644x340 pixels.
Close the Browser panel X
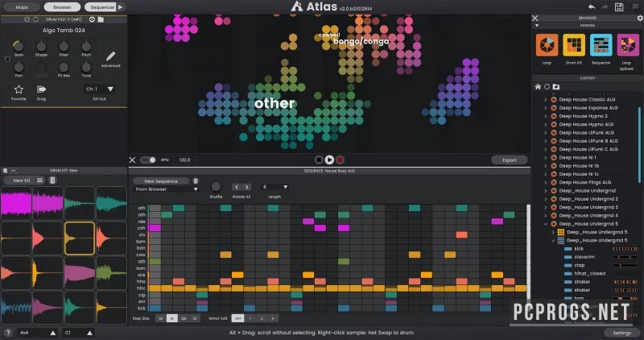click(x=535, y=18)
